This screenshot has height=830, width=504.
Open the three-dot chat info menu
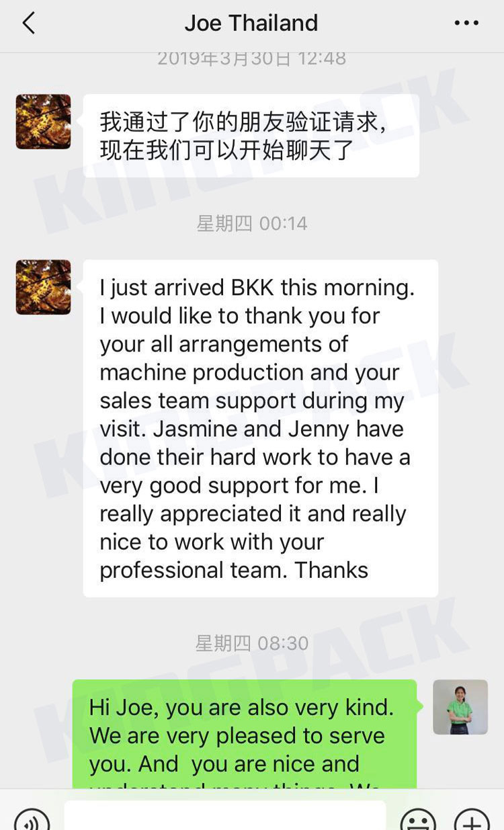(466, 24)
